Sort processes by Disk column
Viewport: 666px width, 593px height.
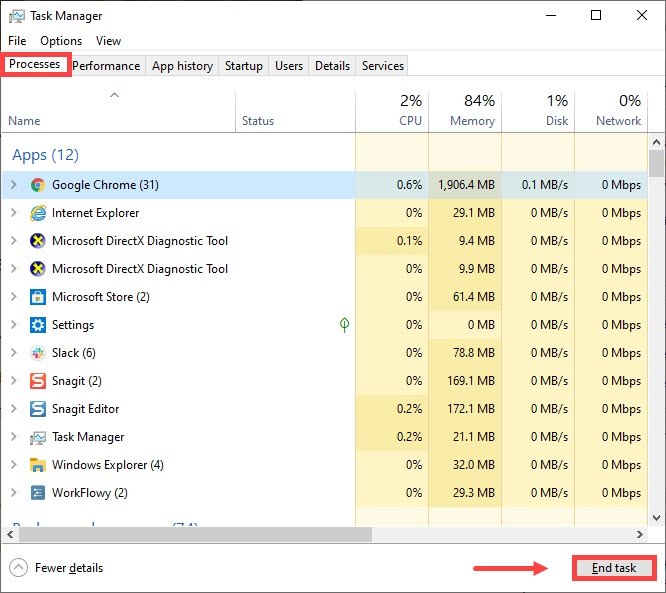point(538,110)
